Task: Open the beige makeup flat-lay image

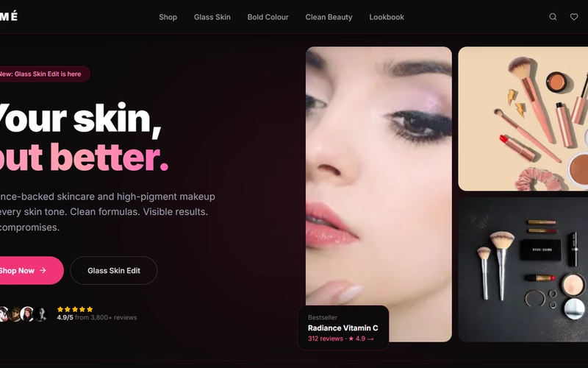Action: point(523,118)
